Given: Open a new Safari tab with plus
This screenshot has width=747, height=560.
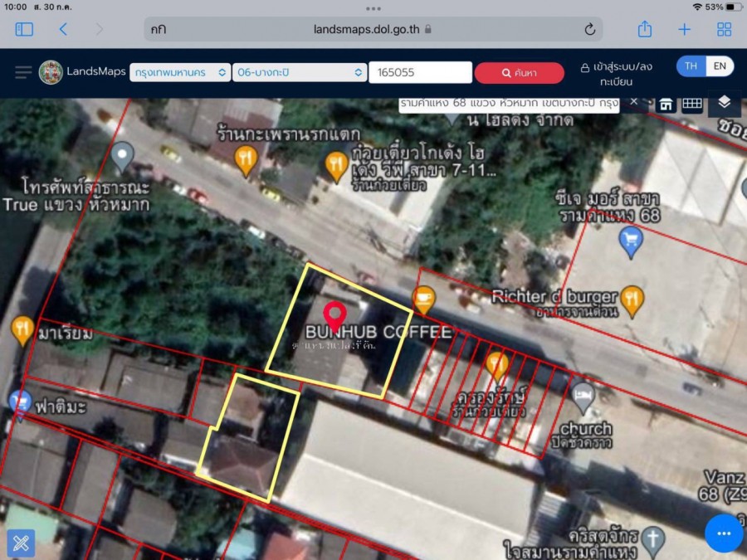Looking at the screenshot, I should click(x=684, y=28).
